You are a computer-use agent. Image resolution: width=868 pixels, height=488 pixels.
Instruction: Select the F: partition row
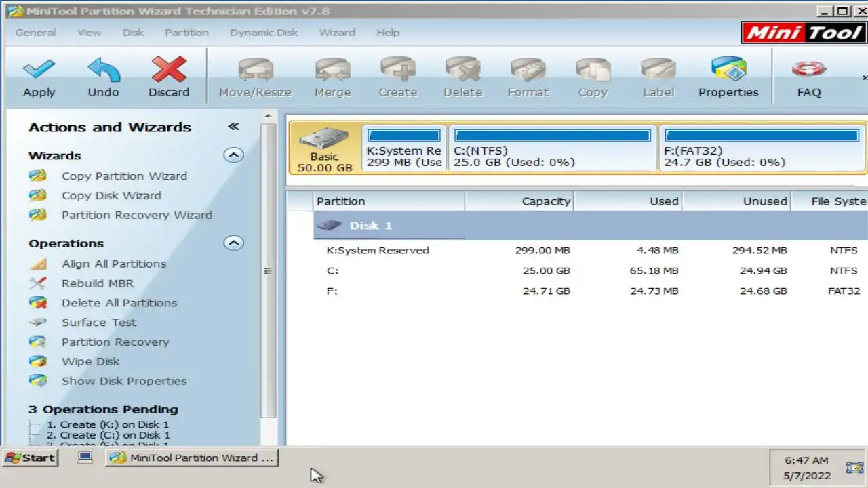(591, 291)
